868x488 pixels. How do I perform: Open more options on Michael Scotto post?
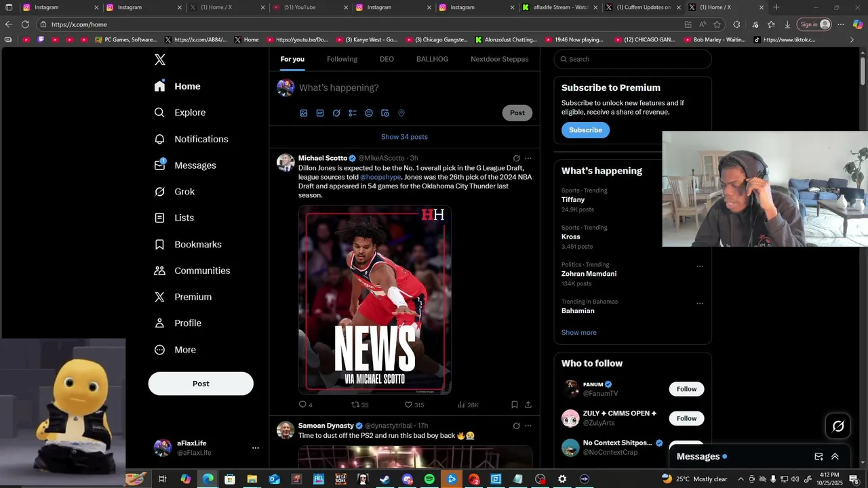click(528, 159)
